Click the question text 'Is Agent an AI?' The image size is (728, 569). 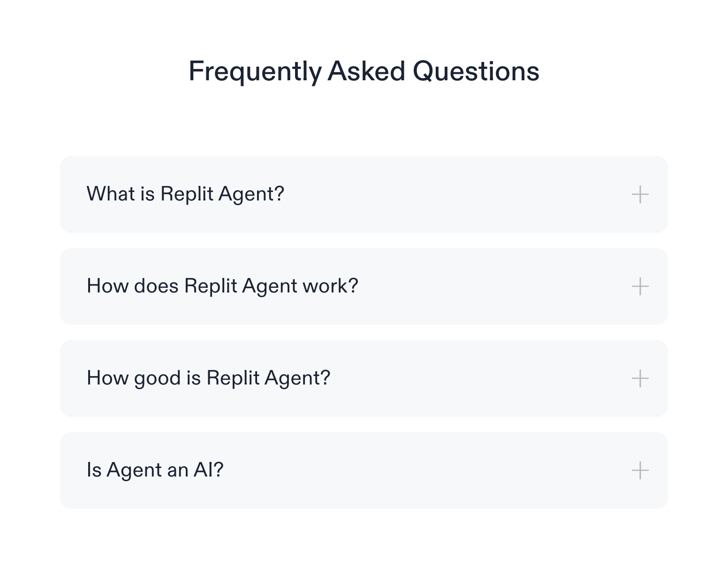154,469
